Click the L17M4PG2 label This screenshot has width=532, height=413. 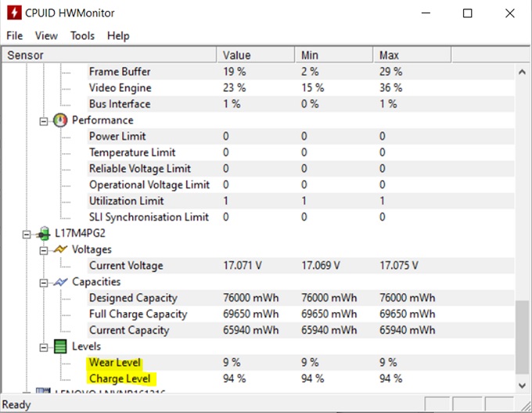(x=80, y=233)
